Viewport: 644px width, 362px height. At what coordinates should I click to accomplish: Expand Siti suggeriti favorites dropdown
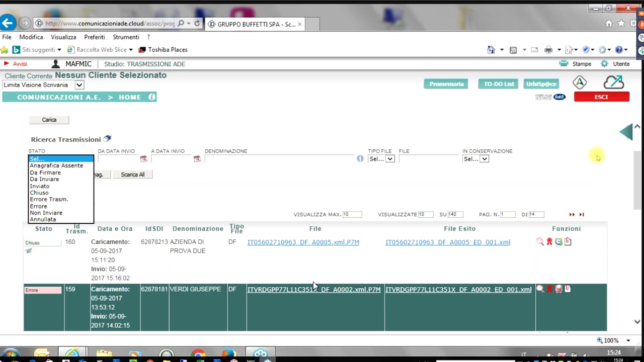[59, 50]
